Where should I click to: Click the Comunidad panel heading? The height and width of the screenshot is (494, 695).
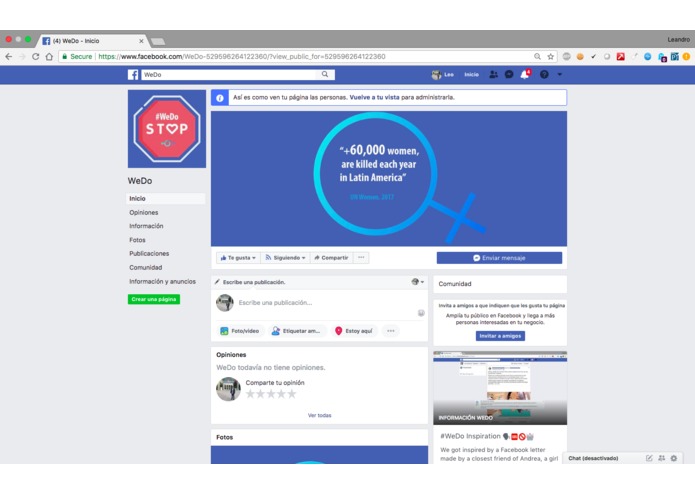(x=455, y=284)
